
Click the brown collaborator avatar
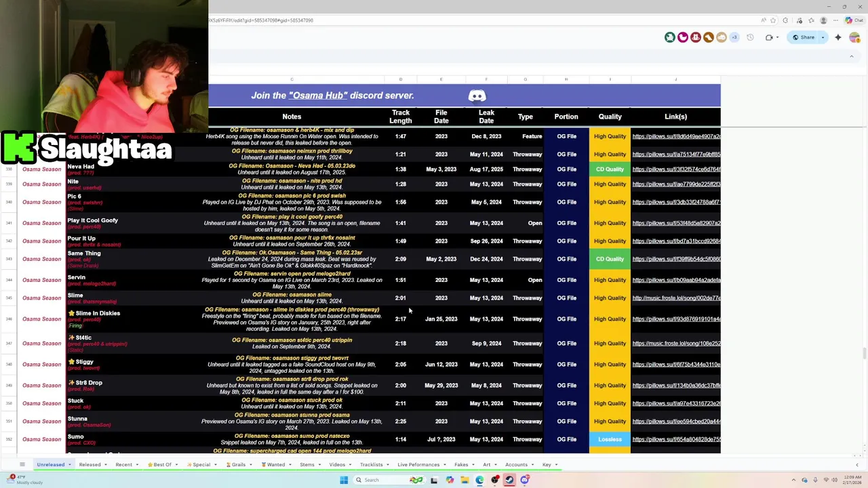point(709,37)
